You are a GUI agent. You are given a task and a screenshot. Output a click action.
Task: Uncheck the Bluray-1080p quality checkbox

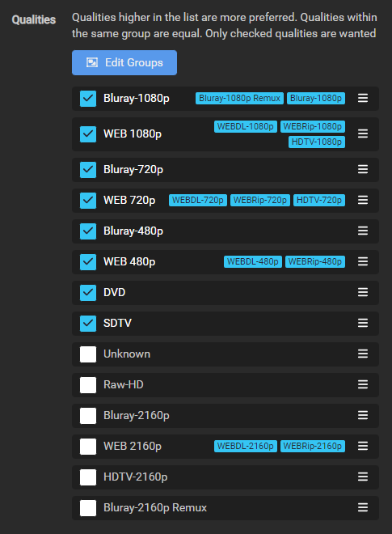coord(88,99)
